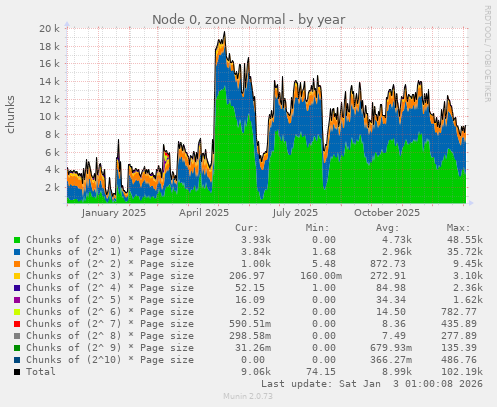Click the maximum value 48.55k

pyautogui.click(x=465, y=240)
